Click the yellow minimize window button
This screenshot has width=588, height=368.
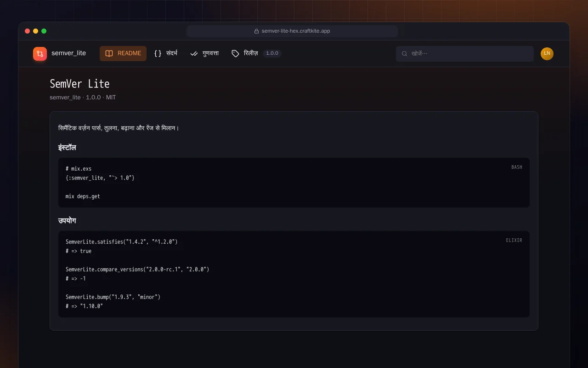pyautogui.click(x=36, y=31)
